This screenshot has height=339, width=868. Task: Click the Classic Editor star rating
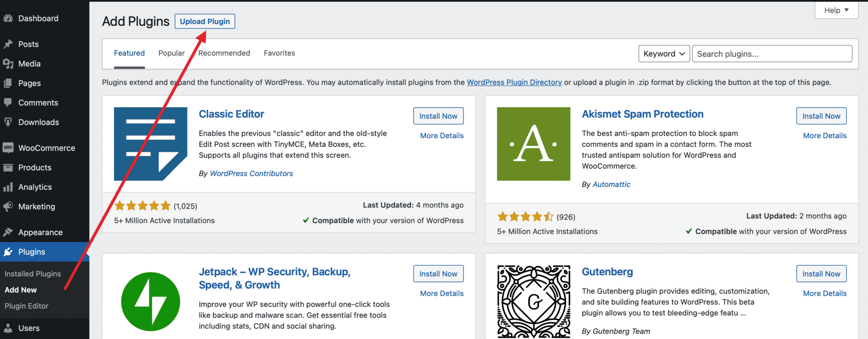[142, 206]
